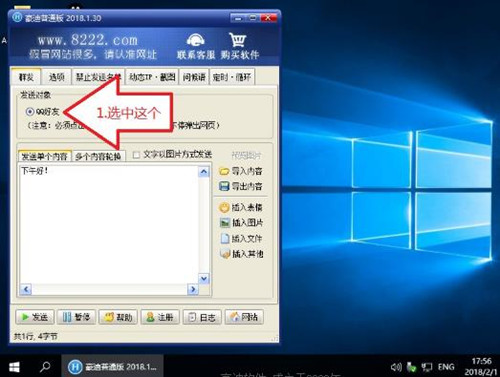Open the 帮助 button
This screenshot has height=377, width=500.
(118, 317)
